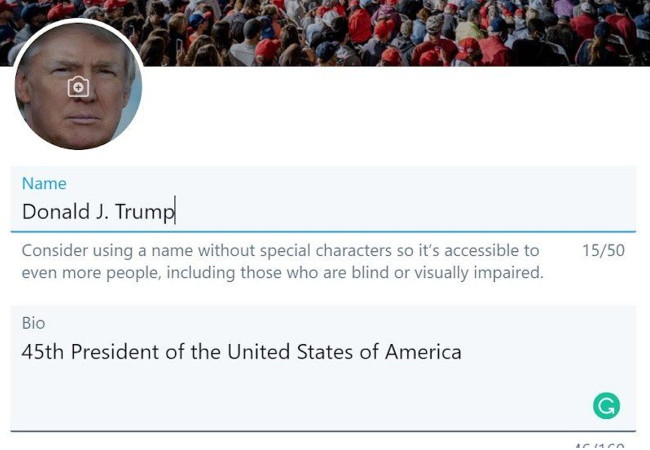This screenshot has height=450, width=650.
Task: Click the word "Donald" in the Name field
Action: (56, 211)
